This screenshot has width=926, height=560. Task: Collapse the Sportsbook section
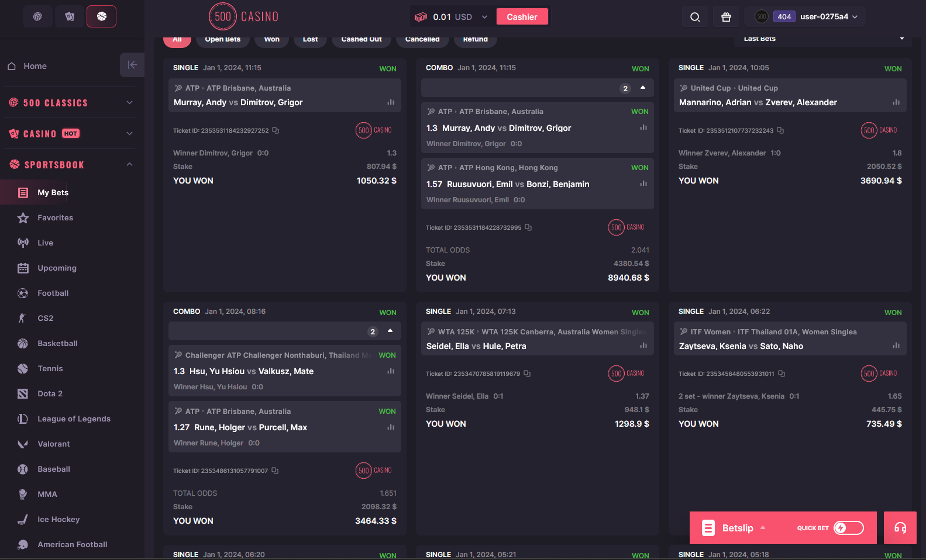pyautogui.click(x=129, y=164)
